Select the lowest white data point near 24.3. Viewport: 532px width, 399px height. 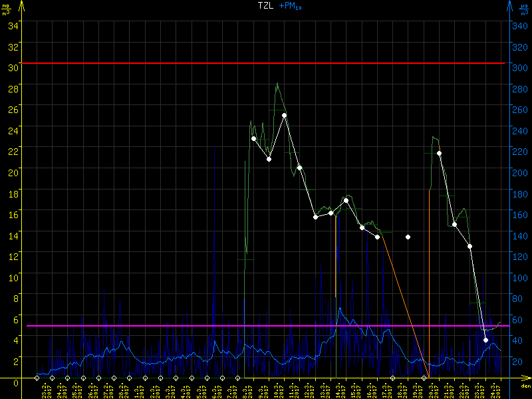point(485,340)
